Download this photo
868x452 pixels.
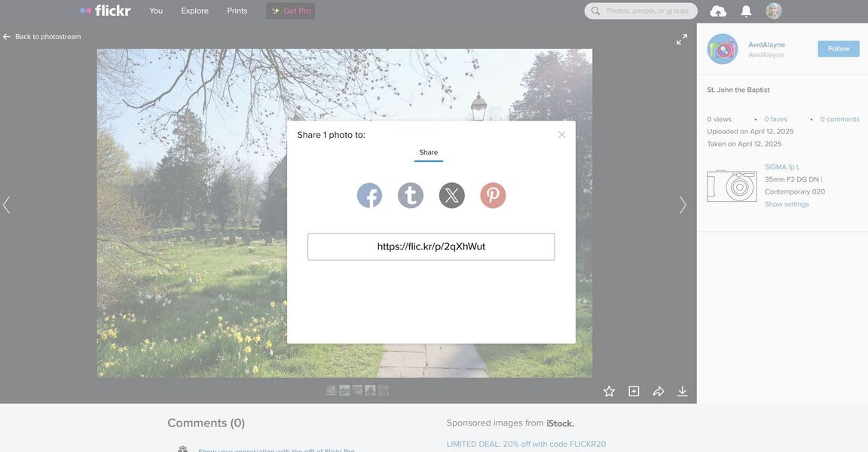pos(682,391)
